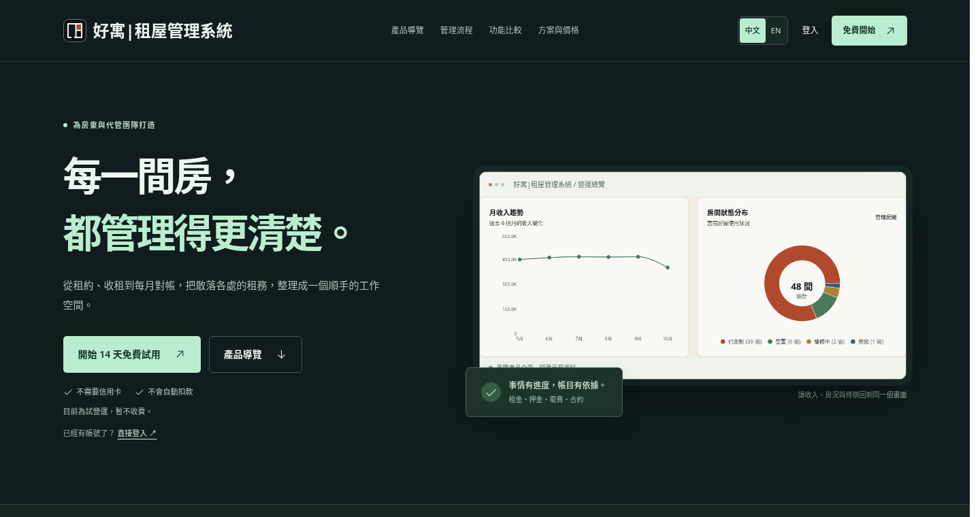
Task: Click the 好寓|租屋管理系統 brand name in header
Action: click(163, 31)
